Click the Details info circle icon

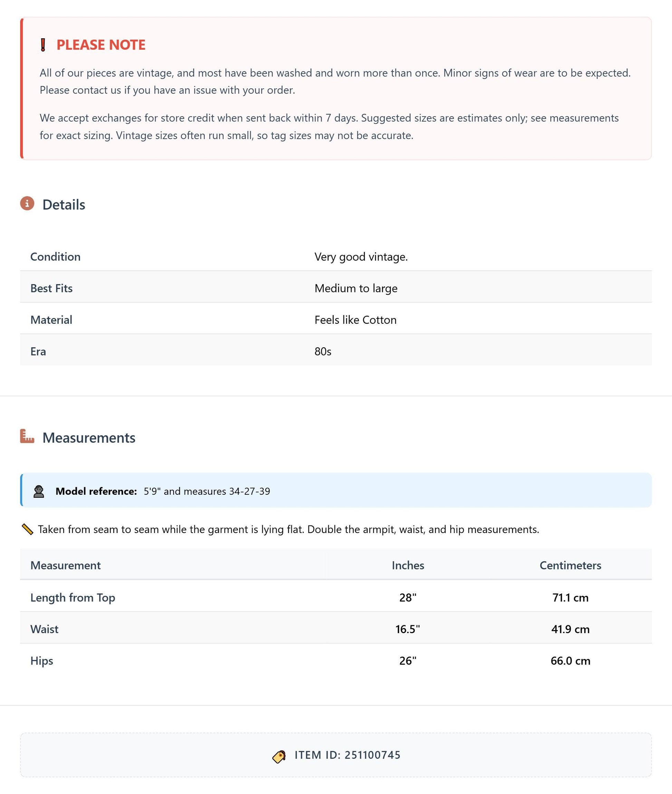(x=27, y=203)
